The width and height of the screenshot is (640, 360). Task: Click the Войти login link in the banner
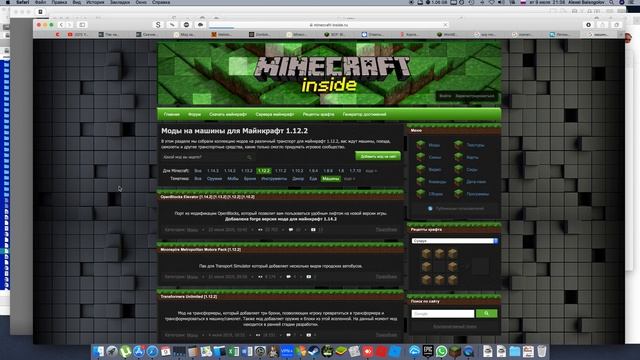coord(445,96)
